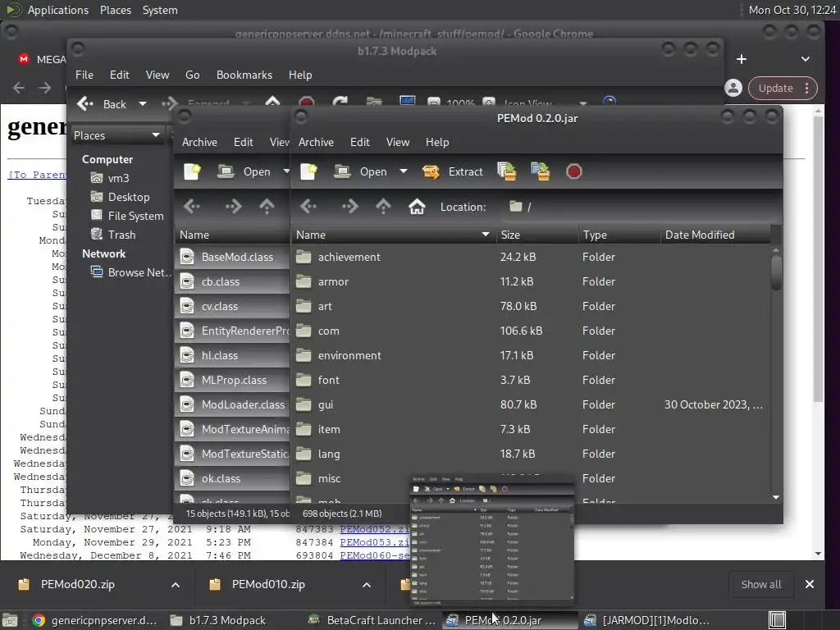Click Add folder icon in PEMod 0.2.0.jar toolbar
840x630 pixels.
(x=541, y=171)
